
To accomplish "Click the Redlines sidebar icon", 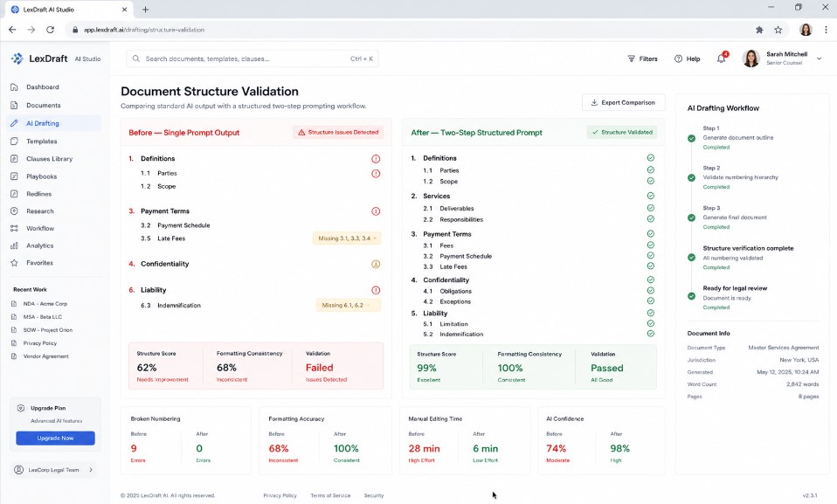I will [14, 194].
